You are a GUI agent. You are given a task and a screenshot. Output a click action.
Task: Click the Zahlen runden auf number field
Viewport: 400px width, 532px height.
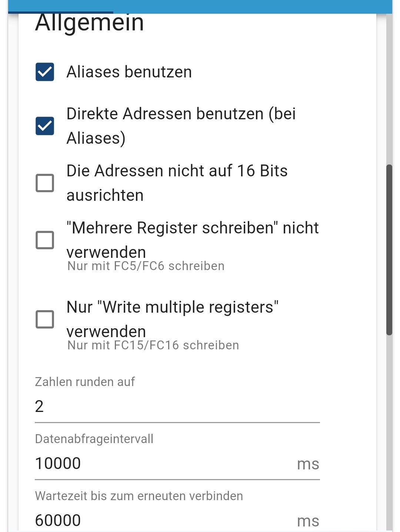(177, 406)
